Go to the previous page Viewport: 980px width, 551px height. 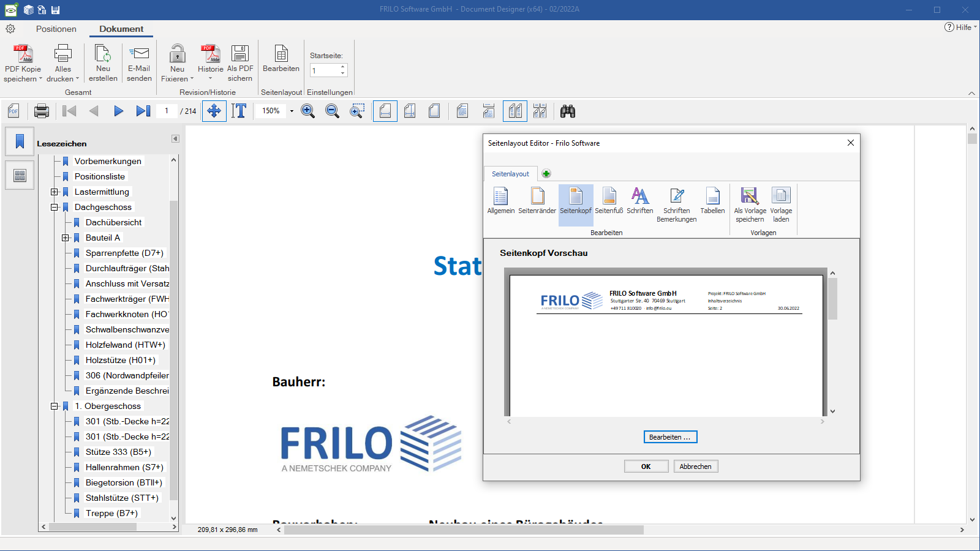pyautogui.click(x=94, y=111)
